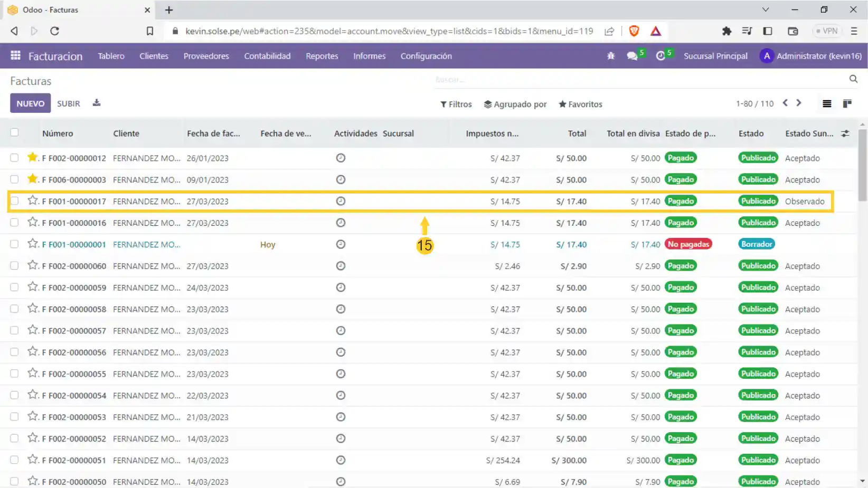The width and height of the screenshot is (868, 488).
Task: Open activity clock for F F002-00000059
Action: click(341, 288)
